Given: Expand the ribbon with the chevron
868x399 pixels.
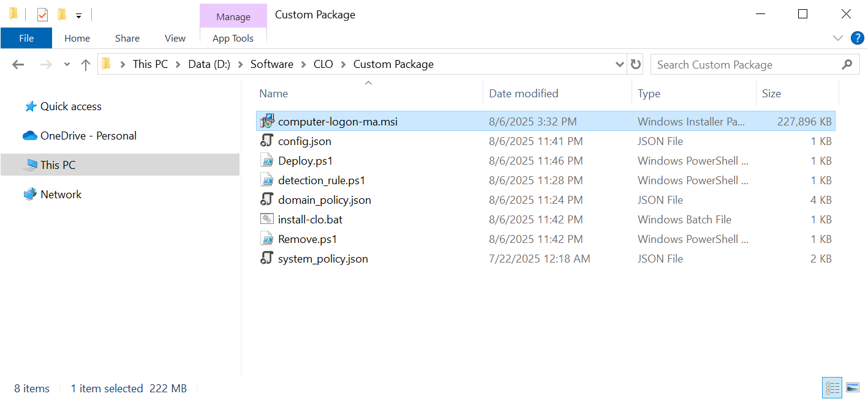Looking at the screenshot, I should click(x=838, y=38).
